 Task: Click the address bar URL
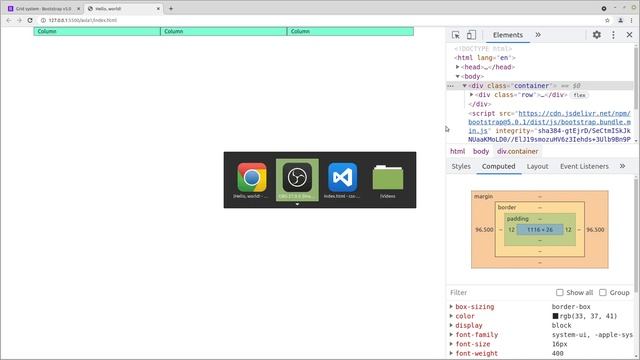(x=82, y=20)
